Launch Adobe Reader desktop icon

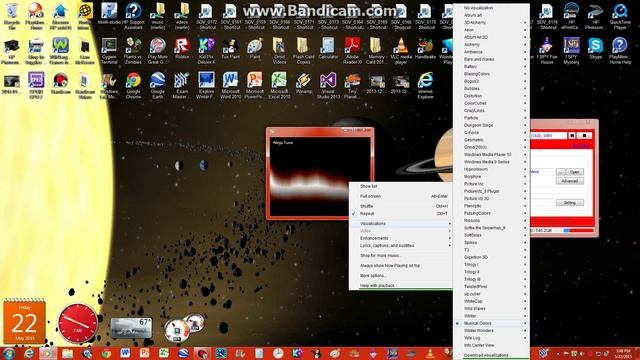pyautogui.click(x=352, y=51)
